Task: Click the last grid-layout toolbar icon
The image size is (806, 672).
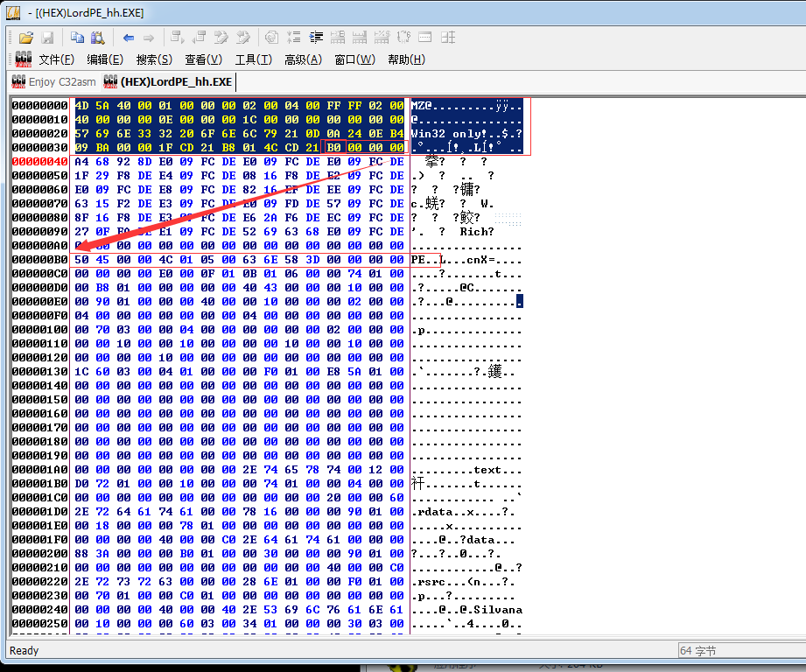Action: point(448,37)
